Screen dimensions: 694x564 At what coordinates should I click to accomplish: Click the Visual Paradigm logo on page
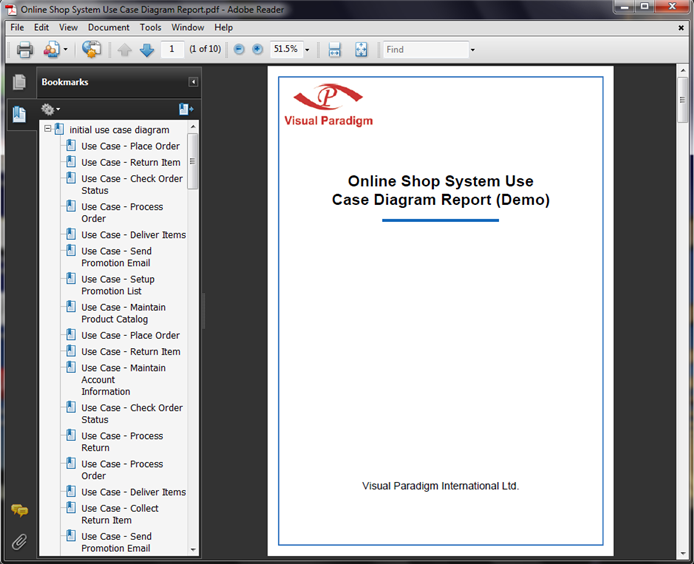click(328, 105)
